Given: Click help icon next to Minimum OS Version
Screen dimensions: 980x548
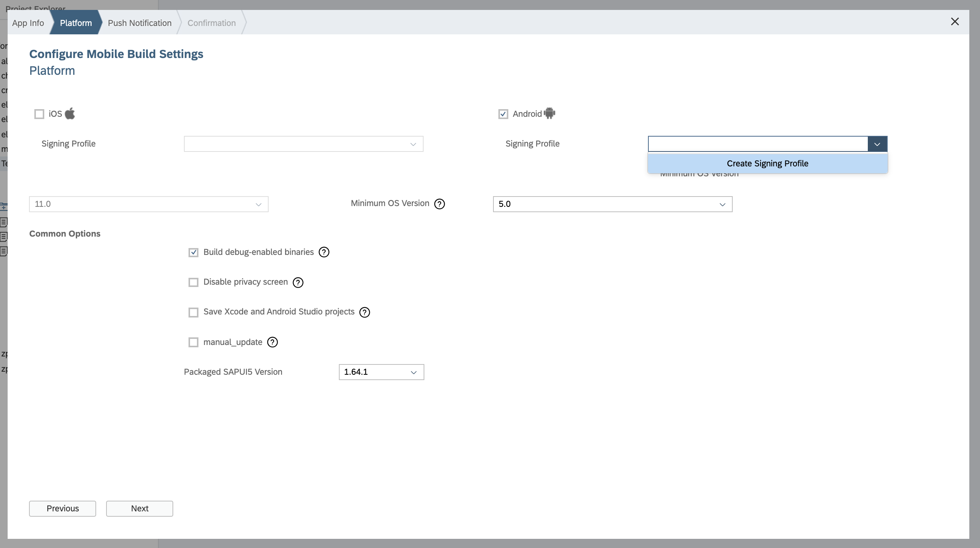Looking at the screenshot, I should point(440,204).
